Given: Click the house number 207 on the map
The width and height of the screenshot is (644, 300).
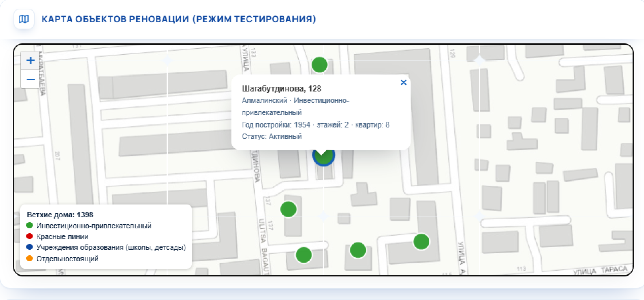Looking at the screenshot, I should 57,156.
